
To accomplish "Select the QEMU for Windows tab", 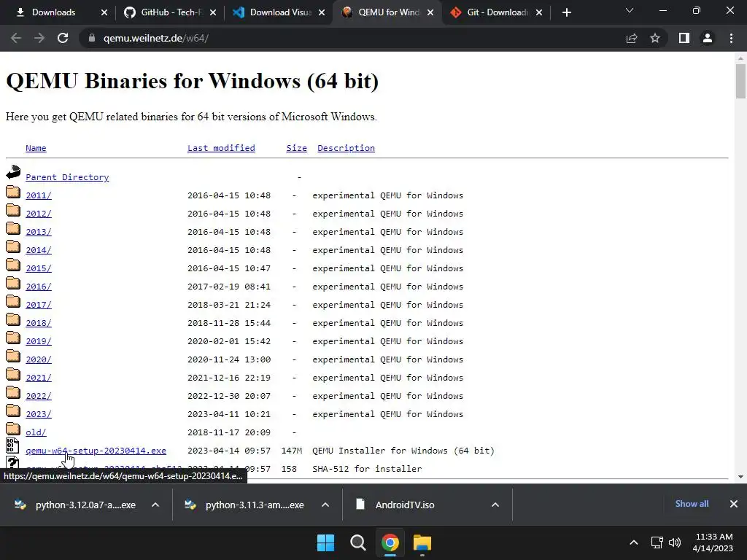I will click(388, 12).
